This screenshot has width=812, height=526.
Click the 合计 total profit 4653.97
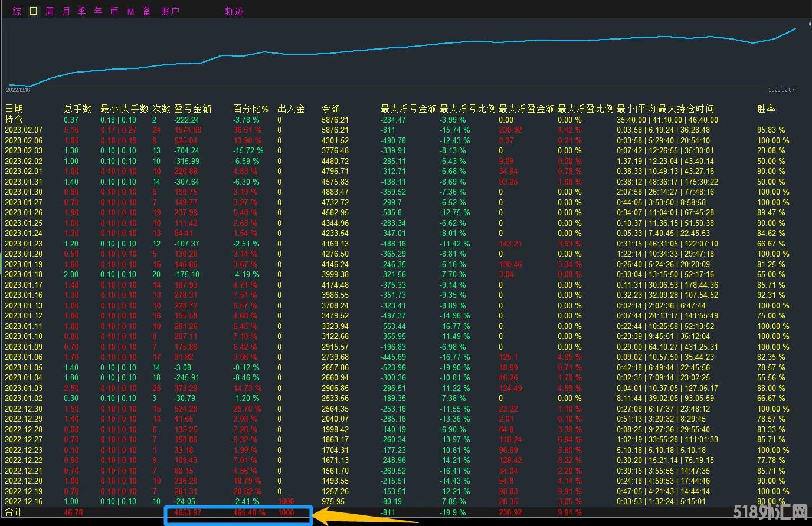[188, 512]
